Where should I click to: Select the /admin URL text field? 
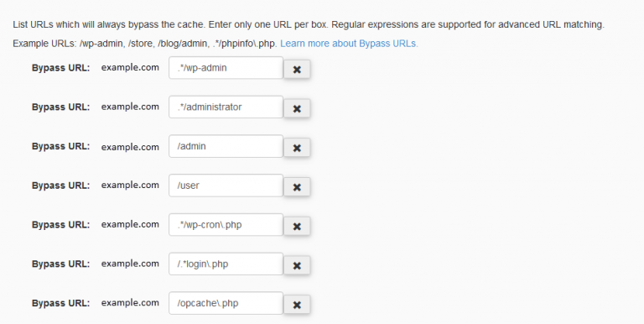click(226, 146)
